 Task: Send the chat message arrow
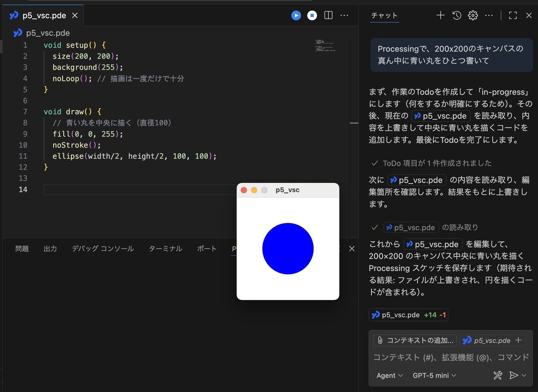click(514, 375)
